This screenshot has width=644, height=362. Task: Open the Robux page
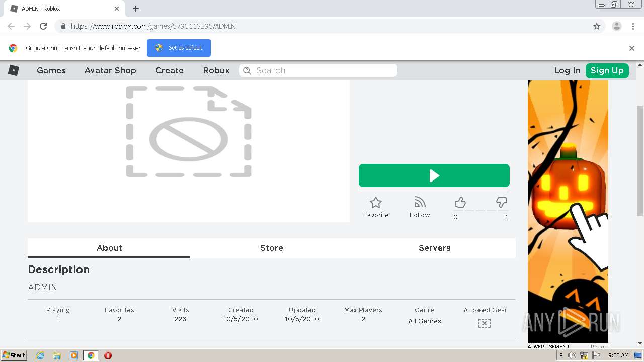tap(216, 70)
